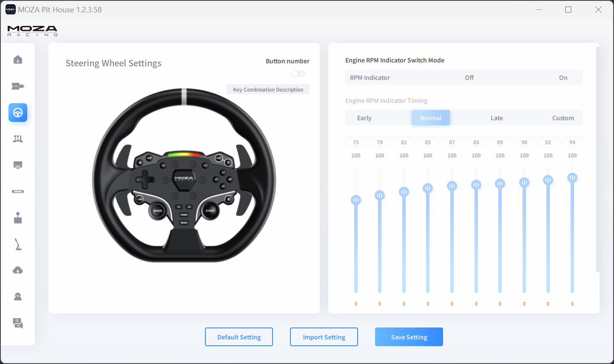Open the dashboard display settings icon
614x364 pixels.
click(x=18, y=165)
